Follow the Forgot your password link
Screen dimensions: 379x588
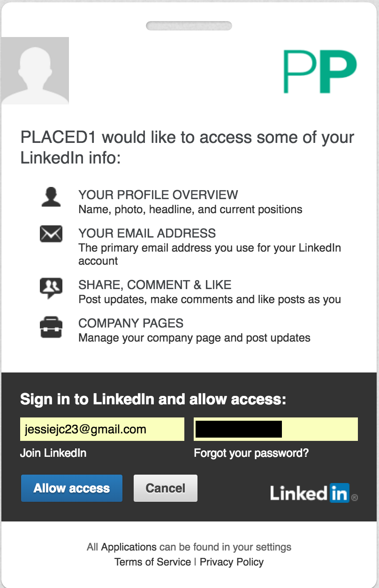pyautogui.click(x=251, y=453)
